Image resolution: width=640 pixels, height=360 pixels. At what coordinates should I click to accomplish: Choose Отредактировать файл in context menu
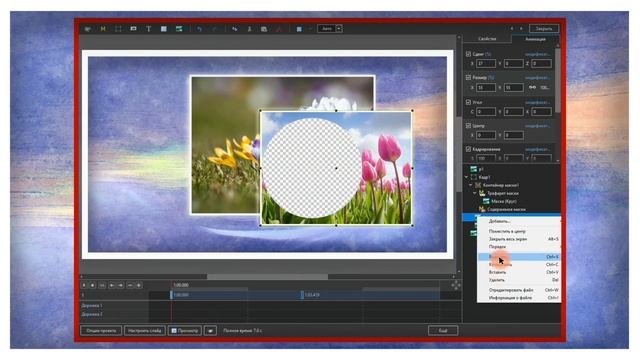pyautogui.click(x=519, y=290)
